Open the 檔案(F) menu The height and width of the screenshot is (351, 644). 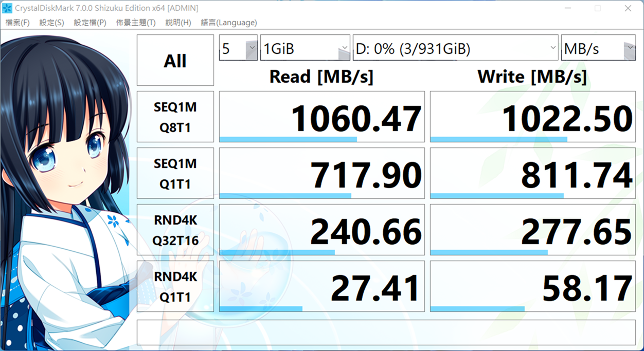point(17,23)
